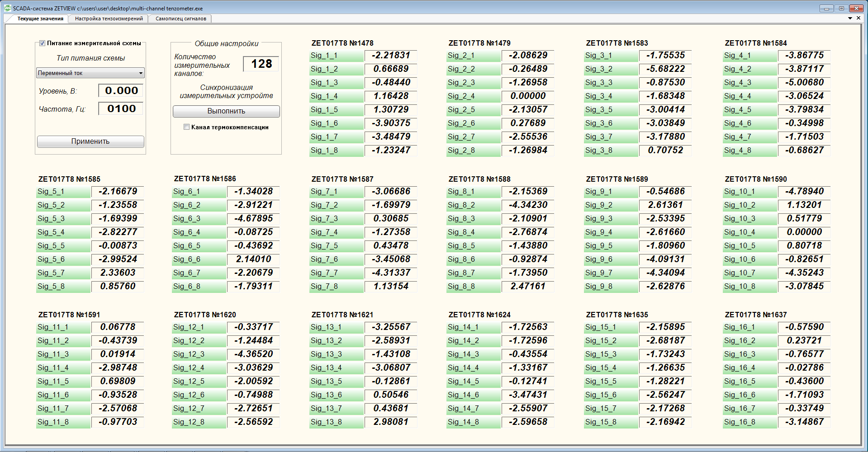Screen dimensions: 868x452
Task: Enable the Канал термокомпенсации checkbox
Action: [186, 127]
